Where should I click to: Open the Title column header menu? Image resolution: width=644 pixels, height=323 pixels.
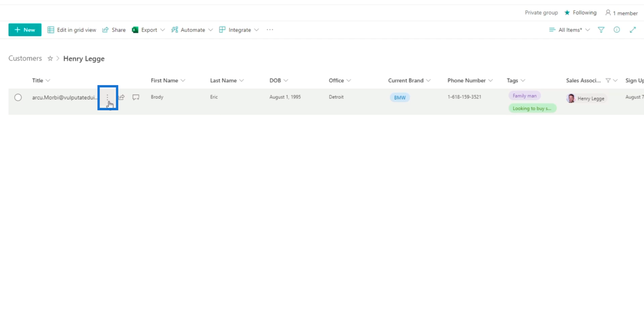tap(41, 80)
